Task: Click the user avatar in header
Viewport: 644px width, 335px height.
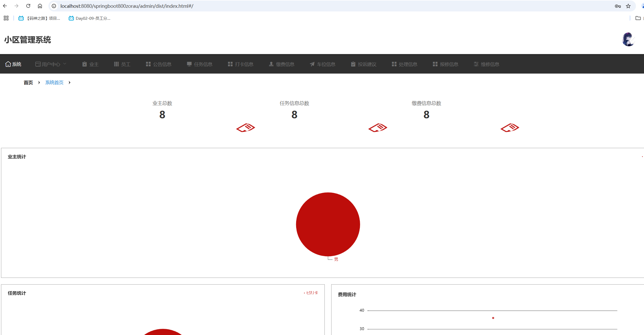Action: pos(628,40)
